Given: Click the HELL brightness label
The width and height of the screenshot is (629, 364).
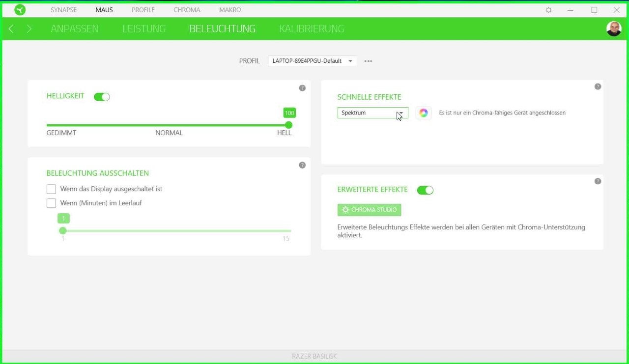Looking at the screenshot, I should (x=284, y=133).
